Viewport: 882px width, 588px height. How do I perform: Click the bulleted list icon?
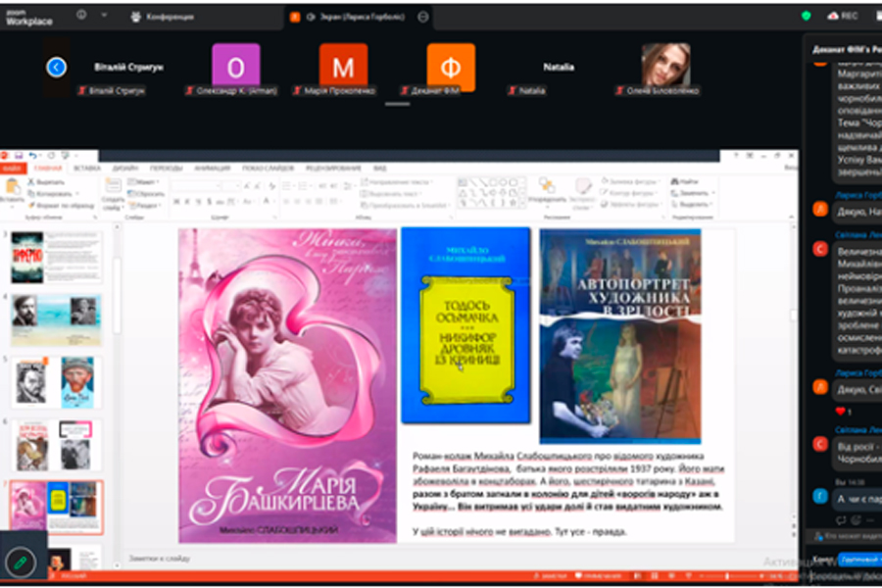point(287,185)
